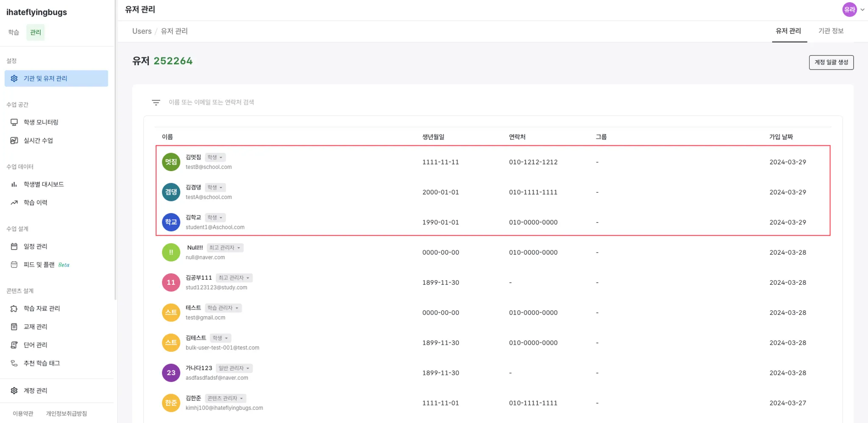Viewport: 868px width, 423px height.
Task: Go to 학생별 대시보드 menu item
Action: (56, 184)
